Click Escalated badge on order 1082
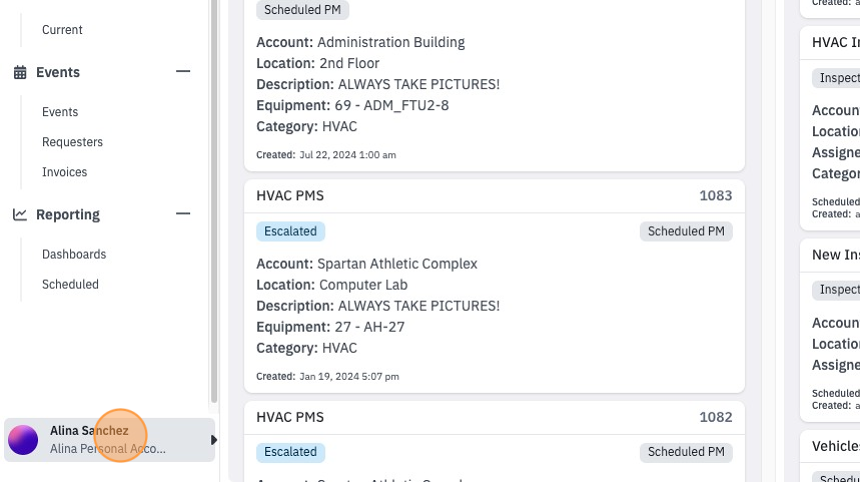This screenshot has width=860, height=482. coord(290,452)
